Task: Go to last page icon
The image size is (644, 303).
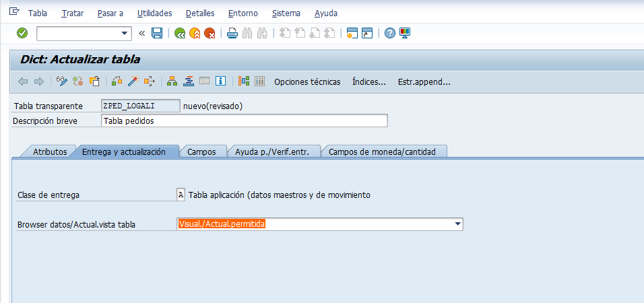Action: tap(329, 33)
